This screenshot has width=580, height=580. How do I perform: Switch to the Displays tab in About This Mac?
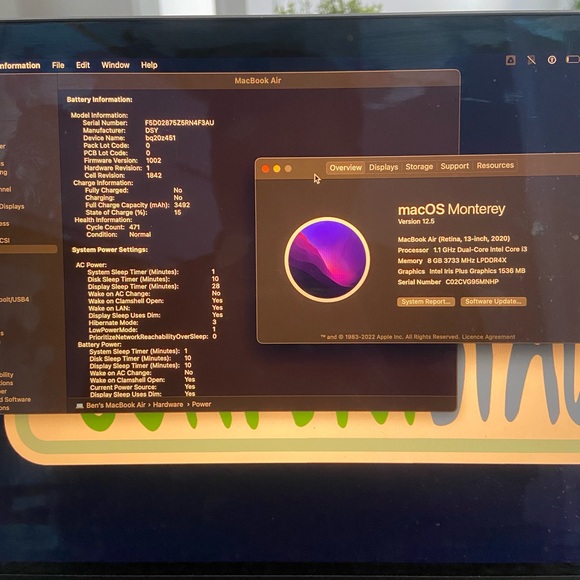click(x=384, y=167)
